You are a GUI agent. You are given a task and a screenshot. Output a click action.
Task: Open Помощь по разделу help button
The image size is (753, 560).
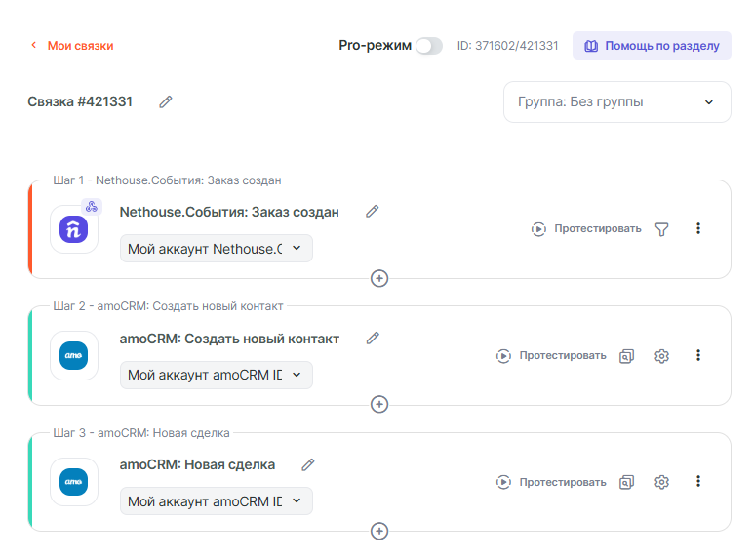click(x=652, y=46)
